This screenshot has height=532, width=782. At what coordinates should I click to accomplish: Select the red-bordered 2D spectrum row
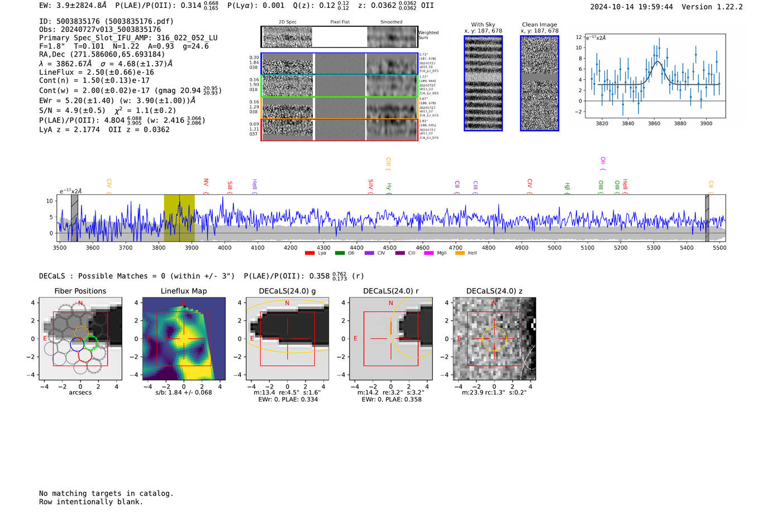pos(340,130)
